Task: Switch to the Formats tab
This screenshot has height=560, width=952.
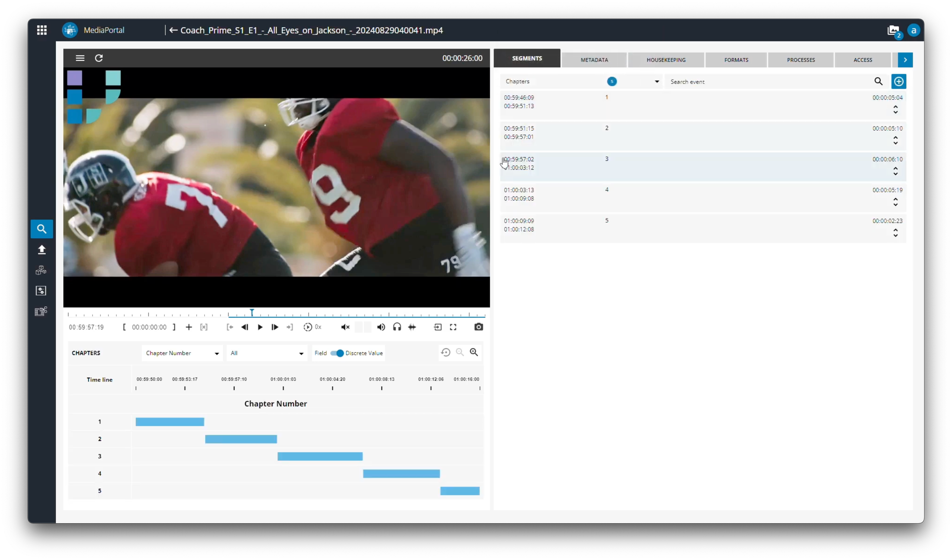Action: pyautogui.click(x=736, y=60)
